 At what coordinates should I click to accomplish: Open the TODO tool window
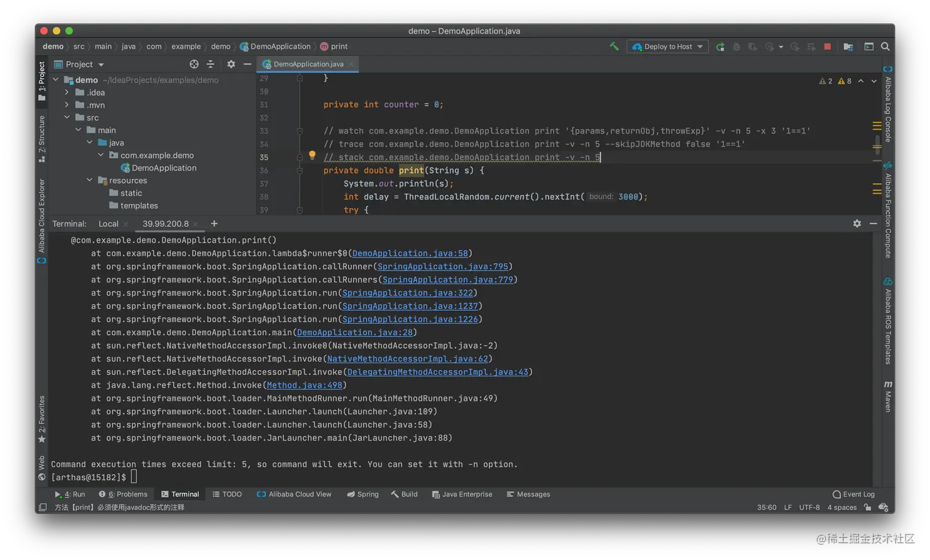click(227, 494)
